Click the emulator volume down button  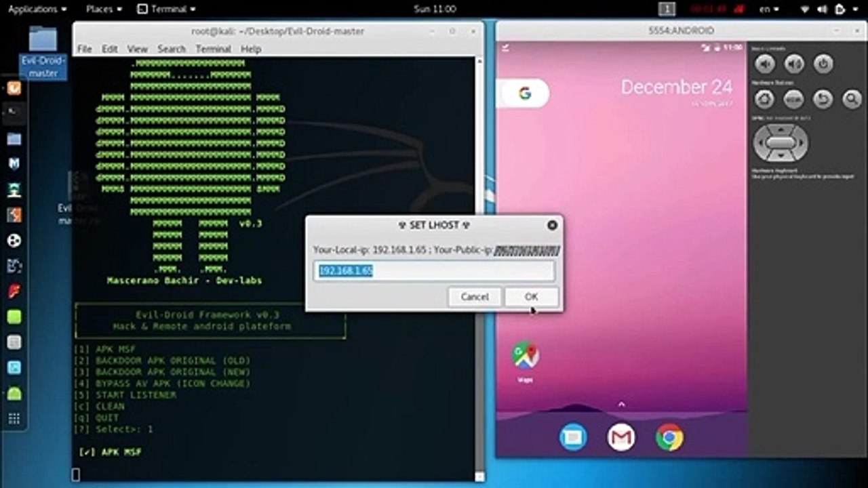pos(765,64)
